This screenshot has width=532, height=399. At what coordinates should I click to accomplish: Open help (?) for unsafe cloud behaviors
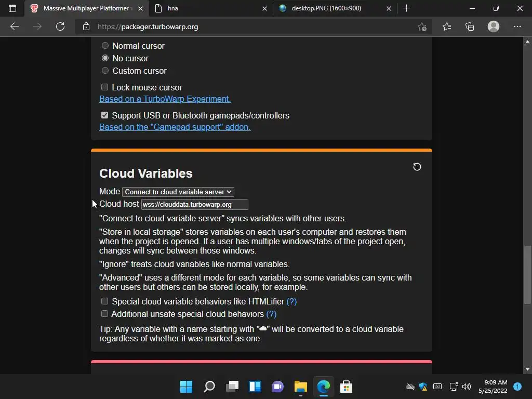(x=271, y=314)
